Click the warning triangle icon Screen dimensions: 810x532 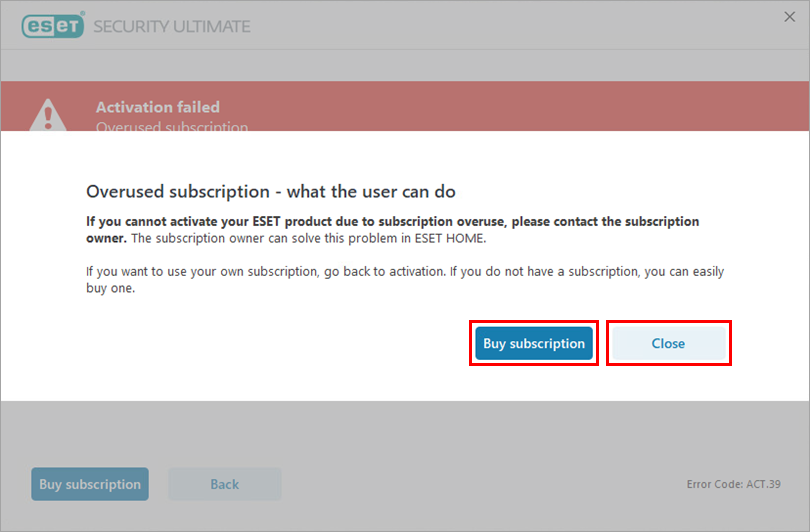click(48, 115)
